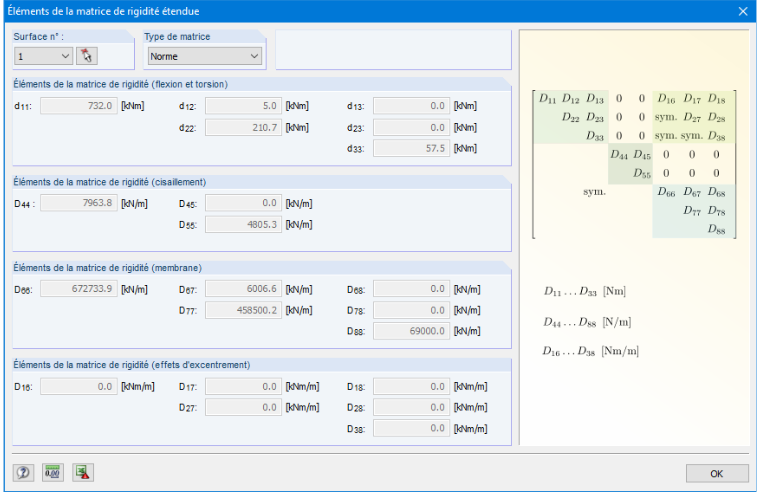The width and height of the screenshot is (760, 492).
Task: Click the 'Type de matrice' label
Action: 177,37
